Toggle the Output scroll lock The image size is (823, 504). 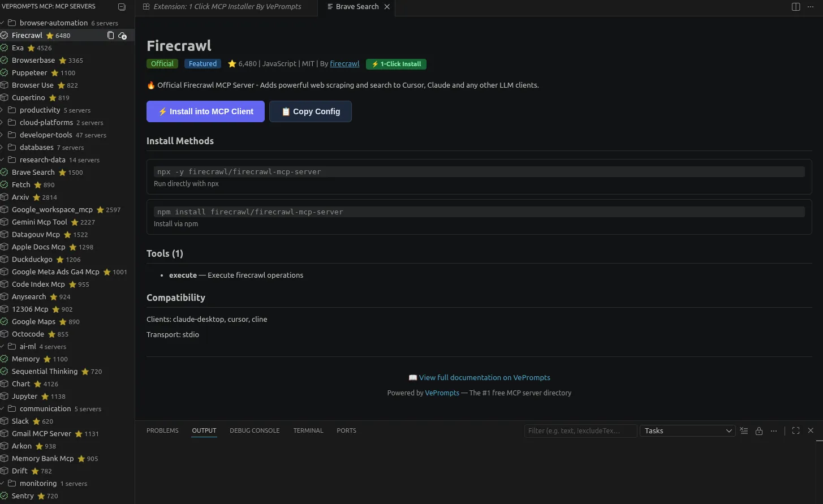[x=759, y=431]
